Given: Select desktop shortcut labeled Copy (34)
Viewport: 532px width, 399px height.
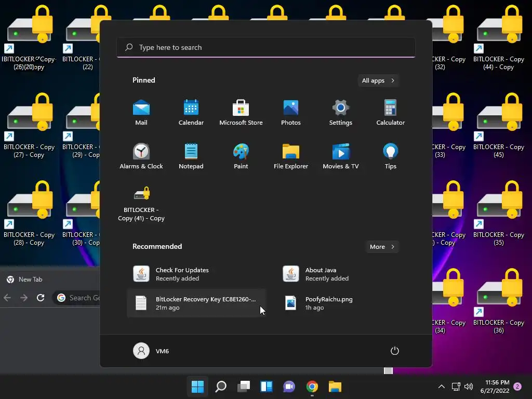Looking at the screenshot, I should click(x=449, y=302).
